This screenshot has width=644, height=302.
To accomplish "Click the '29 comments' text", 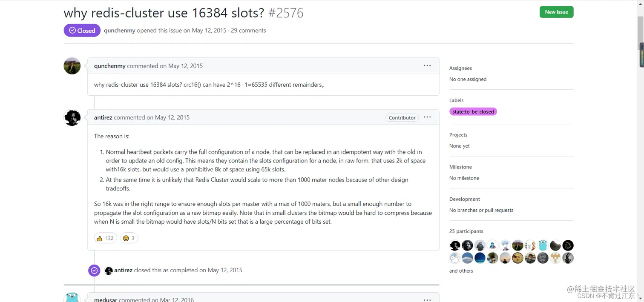I will click(x=248, y=31).
